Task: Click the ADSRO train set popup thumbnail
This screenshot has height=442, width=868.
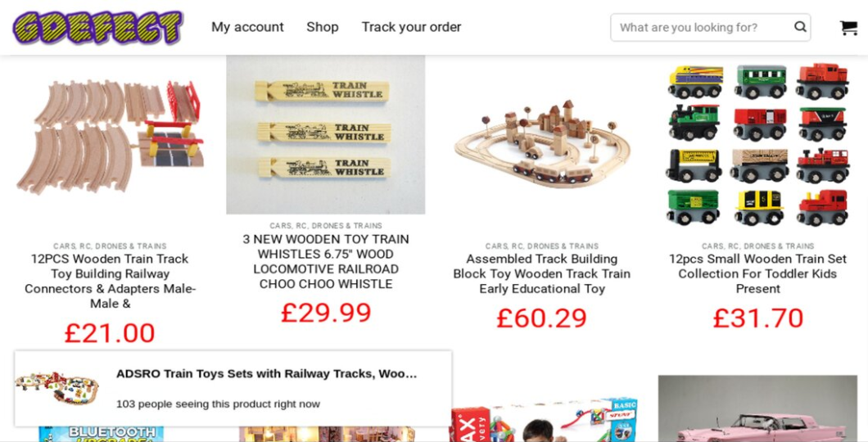Action: coord(57,387)
